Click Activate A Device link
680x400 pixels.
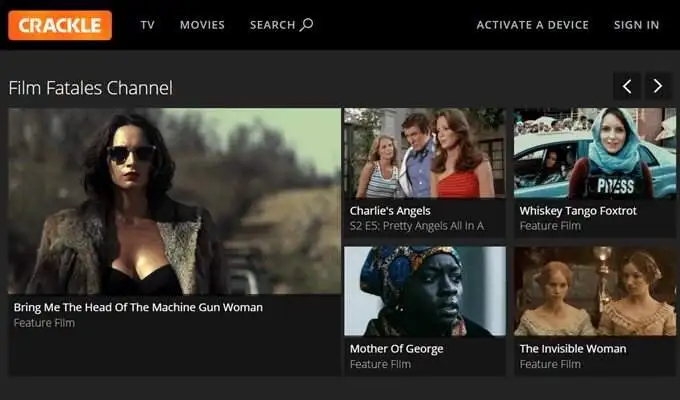click(533, 25)
